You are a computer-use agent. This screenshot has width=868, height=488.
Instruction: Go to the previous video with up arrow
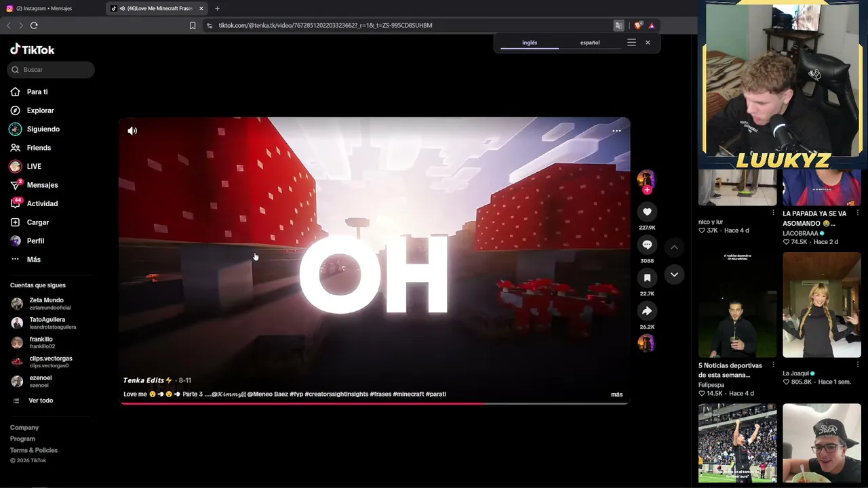[x=674, y=247]
